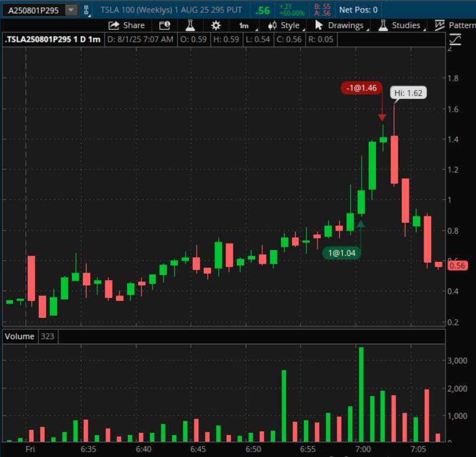Click the range value R: 0.05

(x=321, y=40)
